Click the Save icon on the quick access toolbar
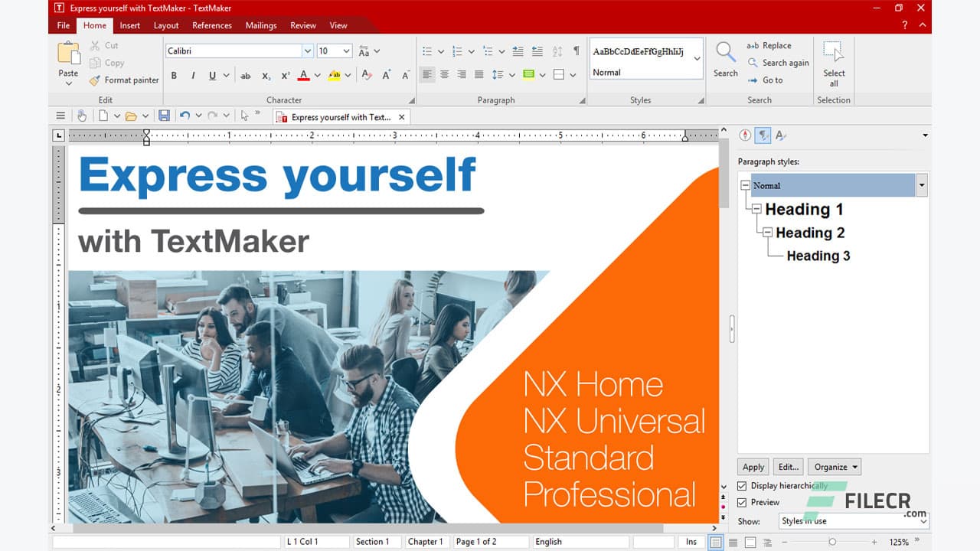The image size is (980, 551). coord(164,116)
